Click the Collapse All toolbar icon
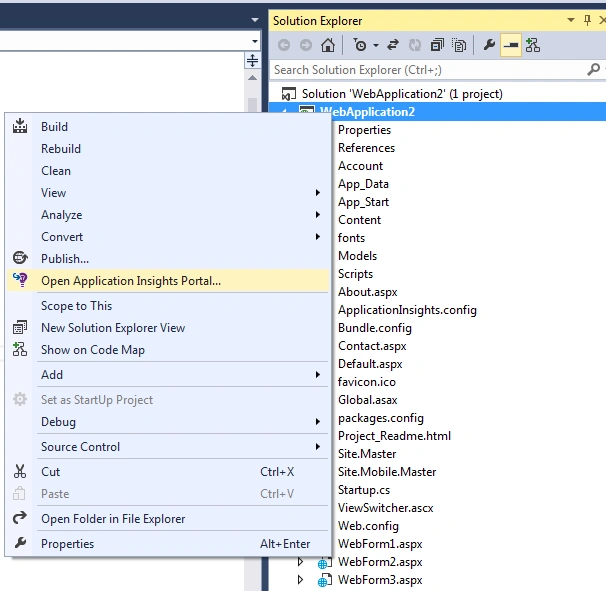 pyautogui.click(x=437, y=45)
